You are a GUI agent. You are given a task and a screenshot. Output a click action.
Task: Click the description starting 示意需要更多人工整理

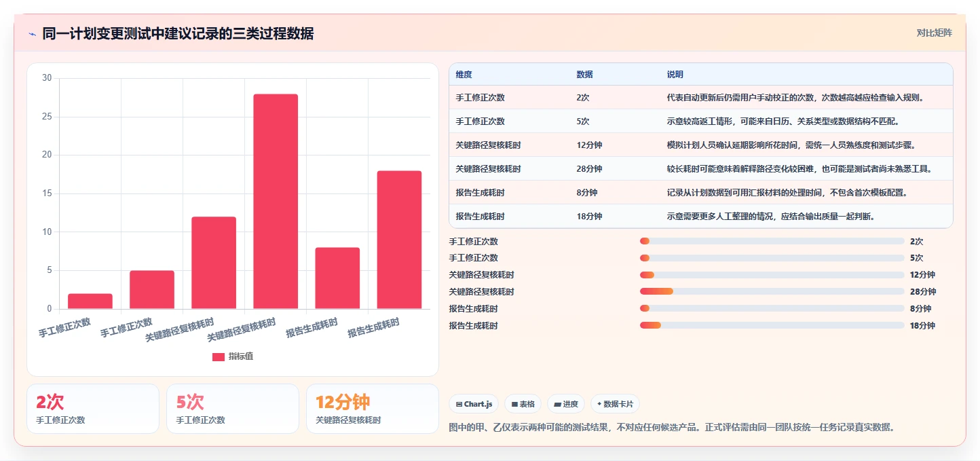[x=770, y=217]
